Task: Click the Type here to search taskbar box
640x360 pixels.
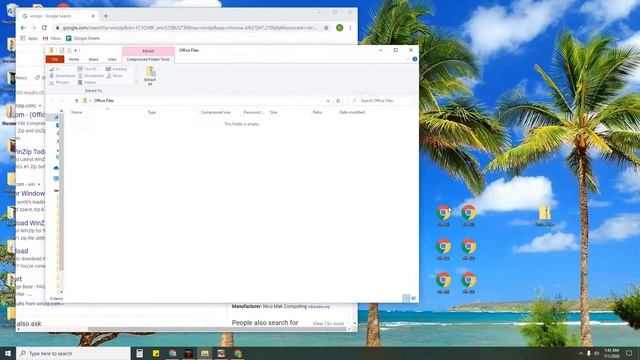Action: point(73,353)
